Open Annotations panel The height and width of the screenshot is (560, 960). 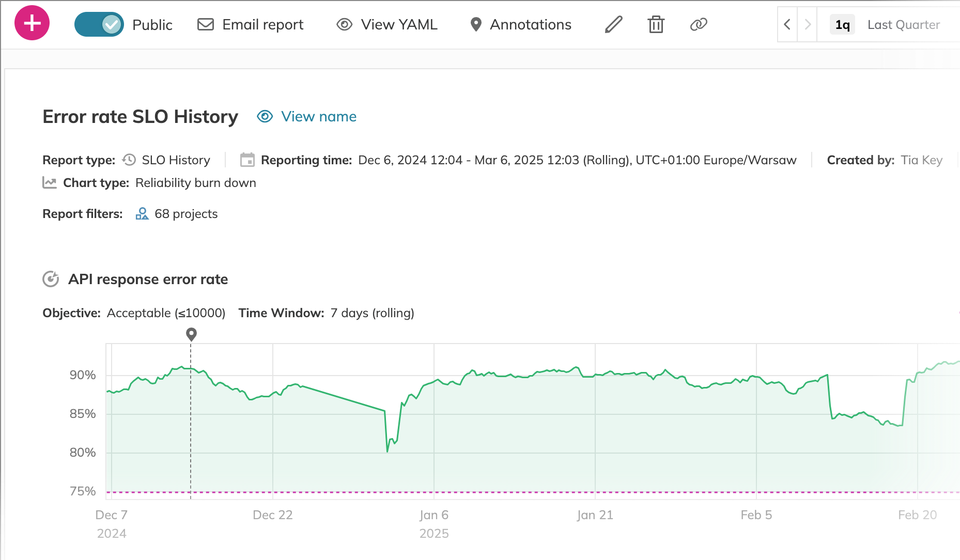pyautogui.click(x=521, y=25)
